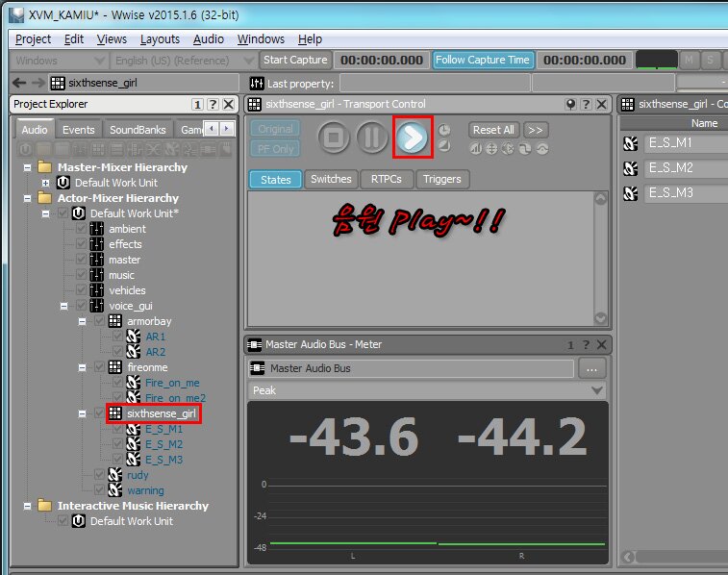Image resolution: width=728 pixels, height=575 pixels.
Task: Expand Default Work Unit under Master-Mixer
Action: (45, 183)
